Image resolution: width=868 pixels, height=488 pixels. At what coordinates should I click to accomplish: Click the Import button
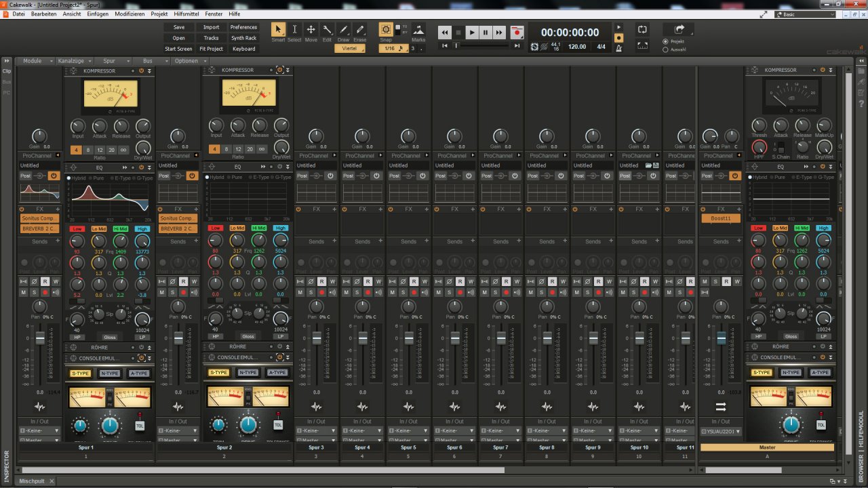212,27
